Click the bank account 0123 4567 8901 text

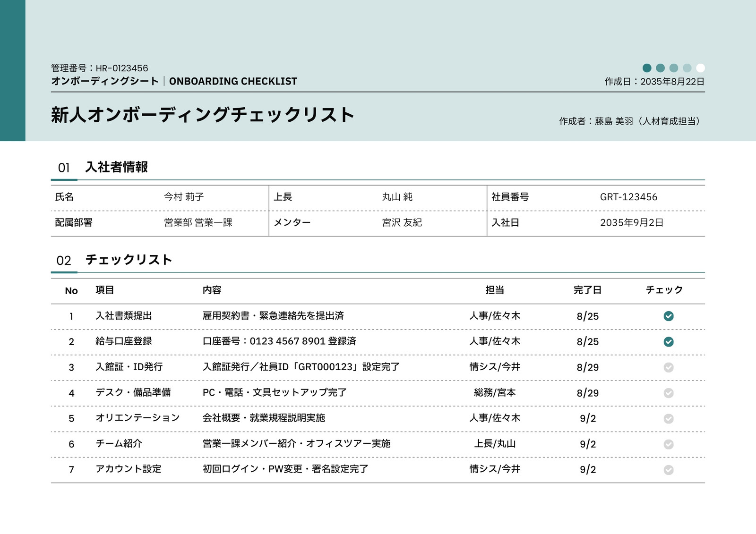287,341
